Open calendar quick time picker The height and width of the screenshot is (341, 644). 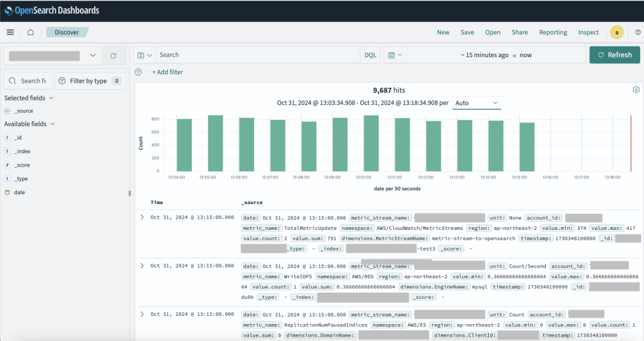[395, 55]
